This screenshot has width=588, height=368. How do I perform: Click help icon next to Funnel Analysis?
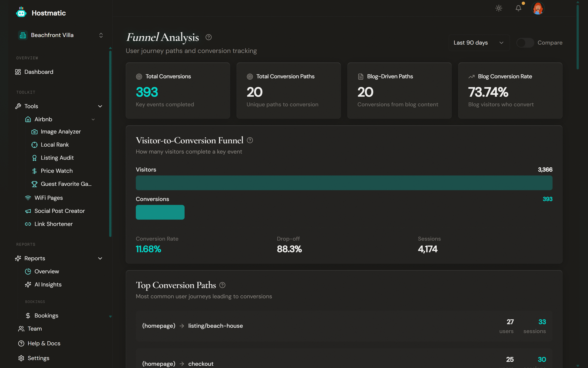click(209, 37)
